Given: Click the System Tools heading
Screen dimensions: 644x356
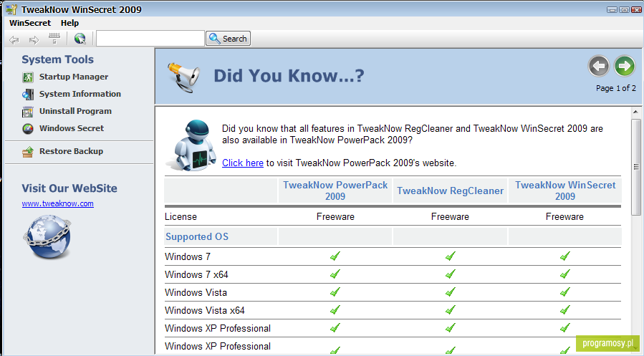Looking at the screenshot, I should click(58, 59).
